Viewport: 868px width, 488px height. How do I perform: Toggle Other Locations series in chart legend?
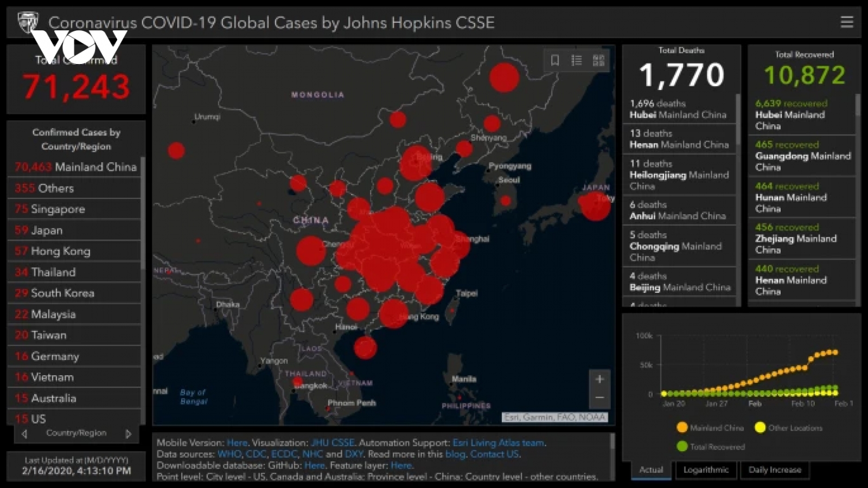coord(788,428)
